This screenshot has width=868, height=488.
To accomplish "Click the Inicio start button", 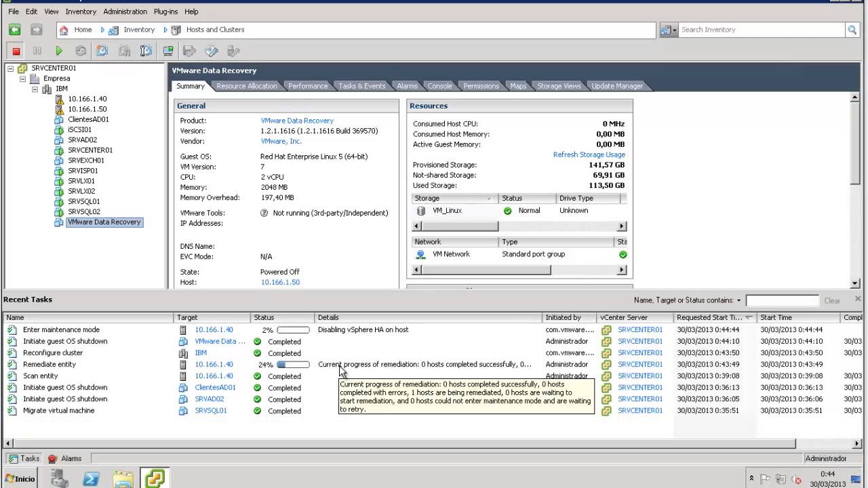I will pyautogui.click(x=20, y=479).
